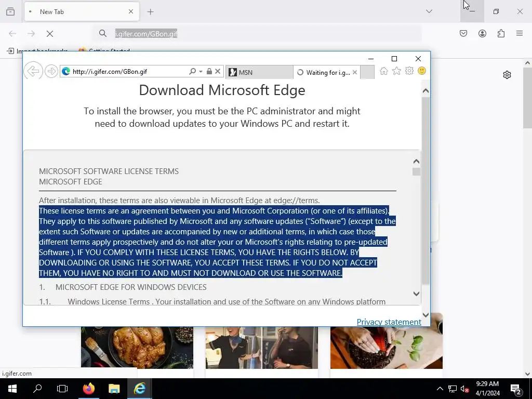Open the IE address bar autocomplete dropdown arrow
This screenshot has height=399, width=532.
(x=201, y=72)
